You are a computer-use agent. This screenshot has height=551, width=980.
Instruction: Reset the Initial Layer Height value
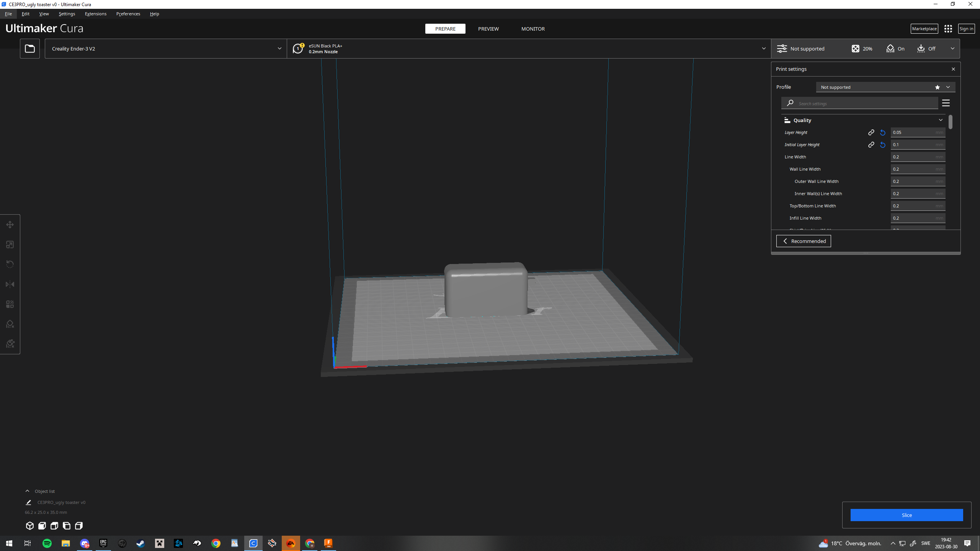click(883, 145)
